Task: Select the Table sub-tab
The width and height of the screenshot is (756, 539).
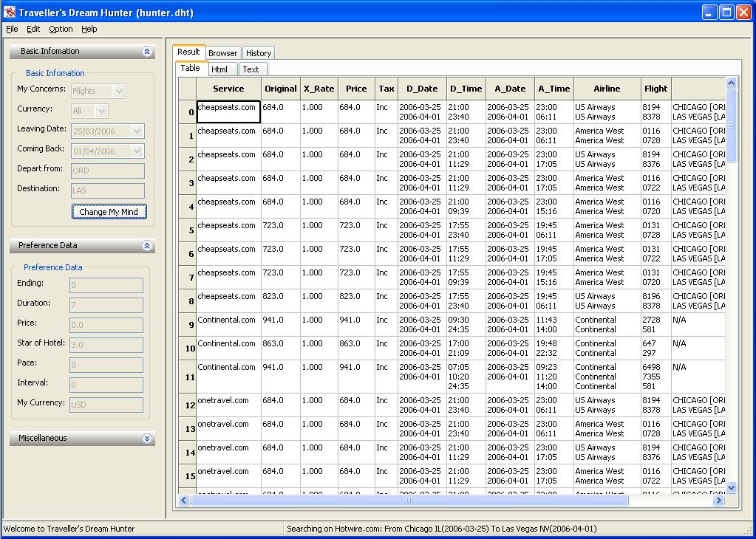Action: 191,69
